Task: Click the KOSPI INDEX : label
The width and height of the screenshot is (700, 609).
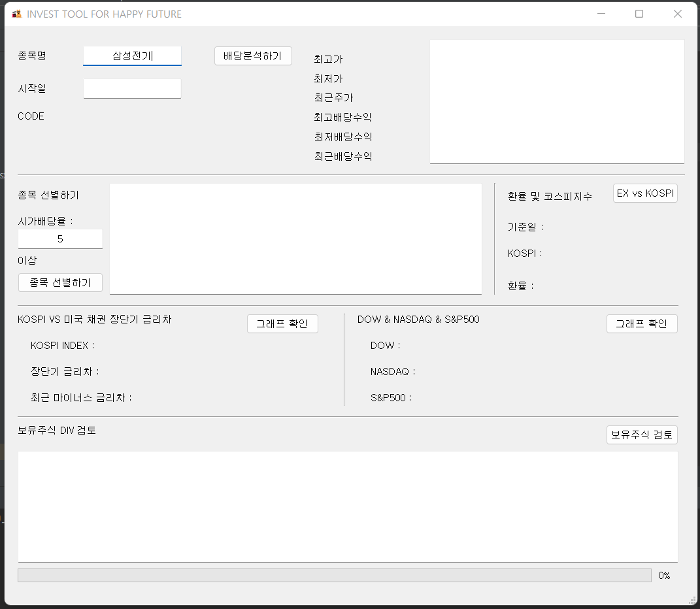Action: click(x=63, y=346)
